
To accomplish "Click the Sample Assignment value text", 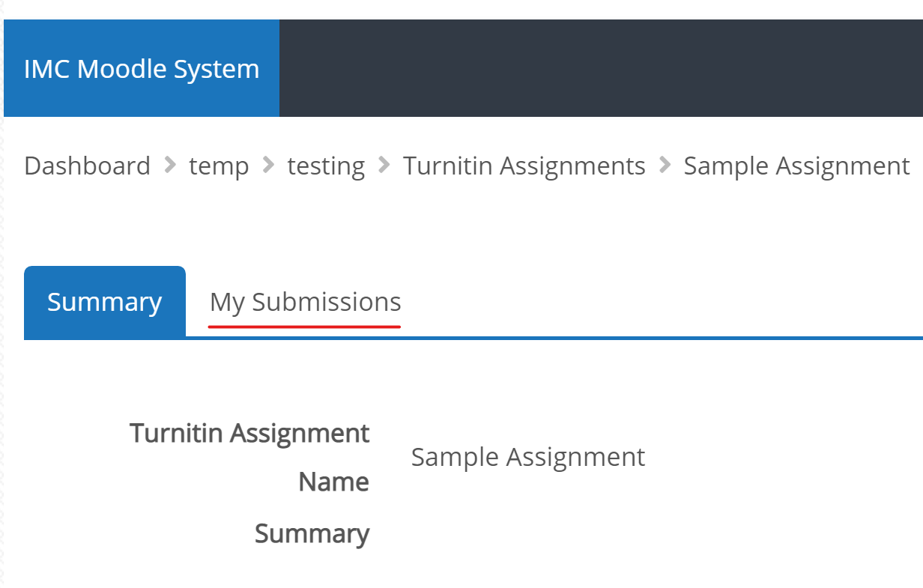I will pyautogui.click(x=528, y=456).
